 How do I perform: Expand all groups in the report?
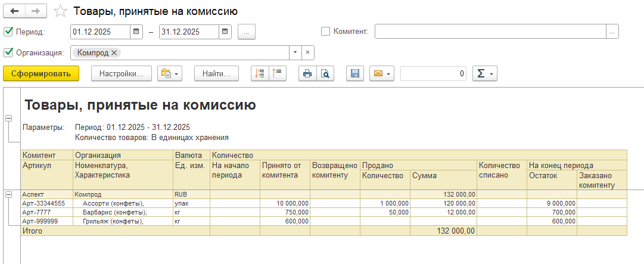(260, 73)
